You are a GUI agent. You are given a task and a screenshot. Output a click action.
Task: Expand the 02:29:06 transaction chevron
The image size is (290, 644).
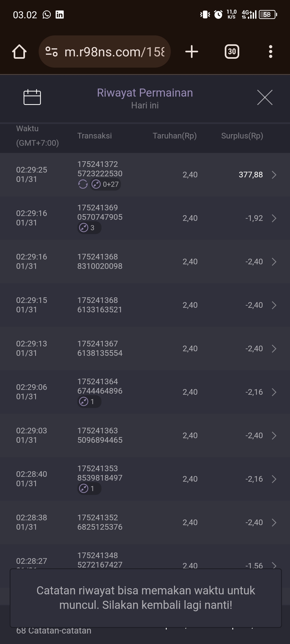[274, 392]
